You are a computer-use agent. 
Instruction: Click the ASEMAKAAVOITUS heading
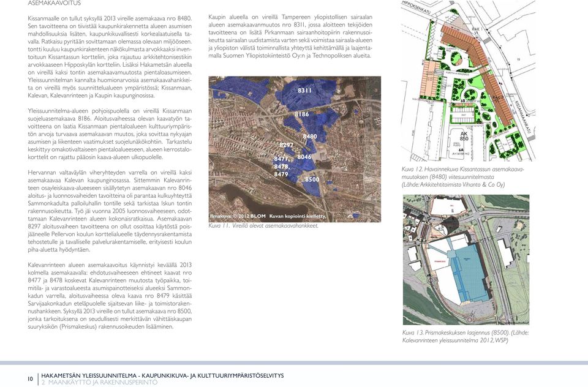[x=55, y=3]
